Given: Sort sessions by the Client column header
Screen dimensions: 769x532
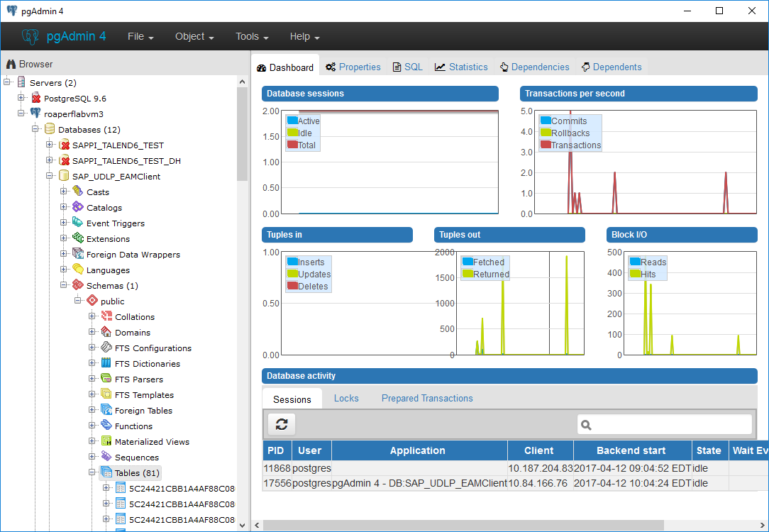Looking at the screenshot, I should pos(541,450).
